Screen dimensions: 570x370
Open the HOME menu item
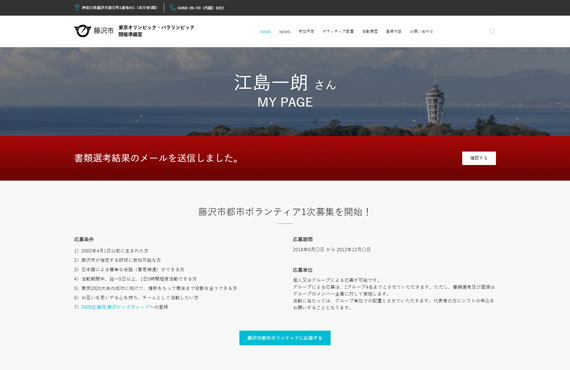coord(265,32)
